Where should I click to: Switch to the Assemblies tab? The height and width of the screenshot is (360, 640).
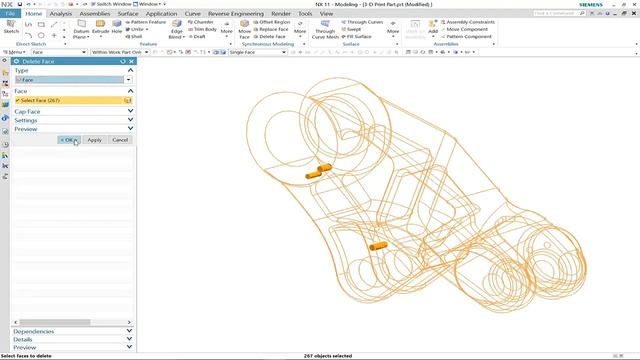click(x=95, y=13)
